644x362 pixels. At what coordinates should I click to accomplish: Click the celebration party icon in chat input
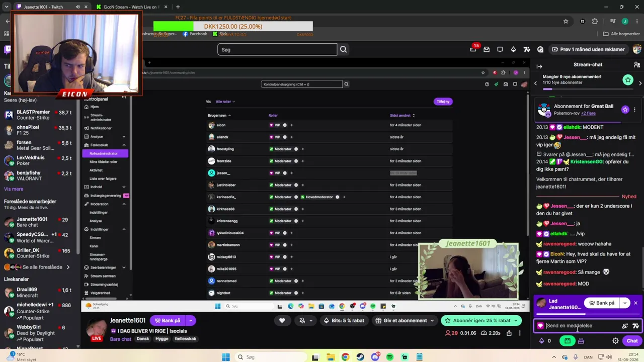click(x=625, y=326)
